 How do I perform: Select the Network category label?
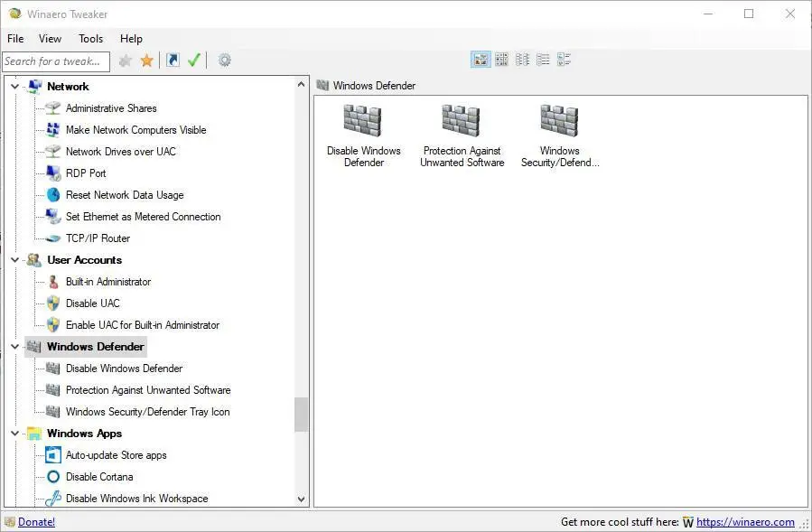pos(68,87)
